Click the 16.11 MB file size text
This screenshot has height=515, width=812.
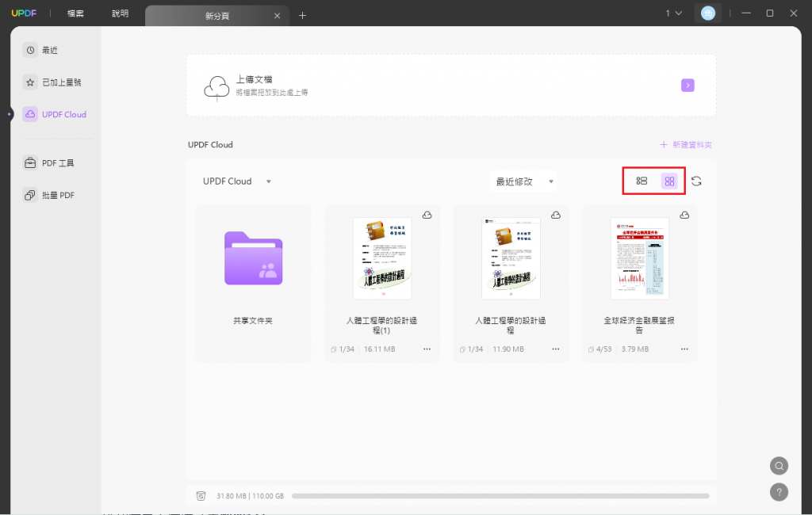(x=380, y=349)
